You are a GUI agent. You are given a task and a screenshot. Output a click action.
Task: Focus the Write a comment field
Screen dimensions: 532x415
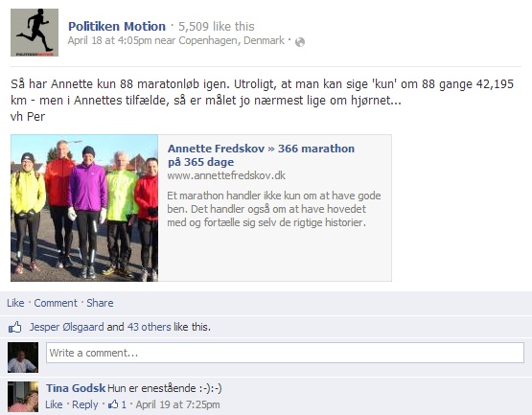click(x=285, y=353)
